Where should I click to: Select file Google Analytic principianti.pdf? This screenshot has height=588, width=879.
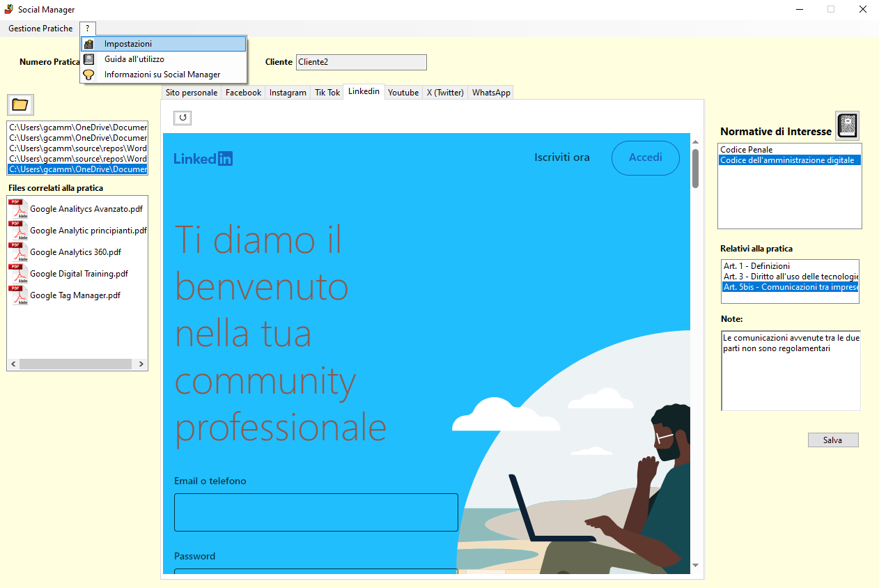[x=88, y=231]
